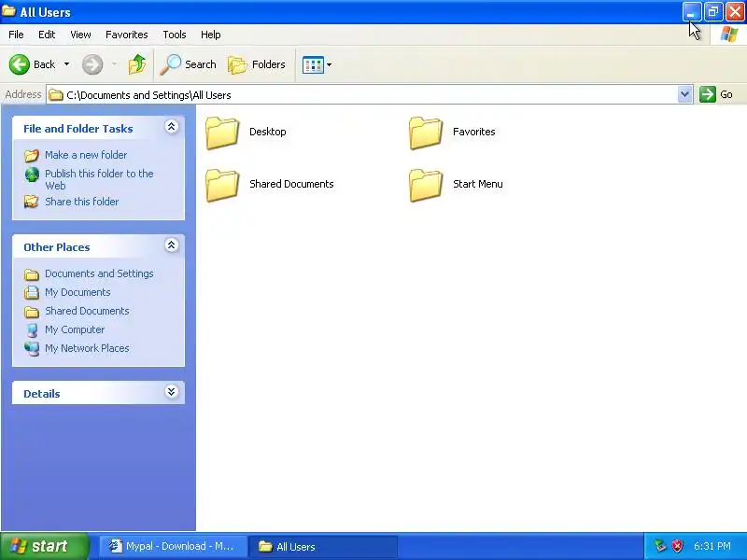Click the Shared Documents folder name label
This screenshot has height=560, width=747.
click(291, 184)
